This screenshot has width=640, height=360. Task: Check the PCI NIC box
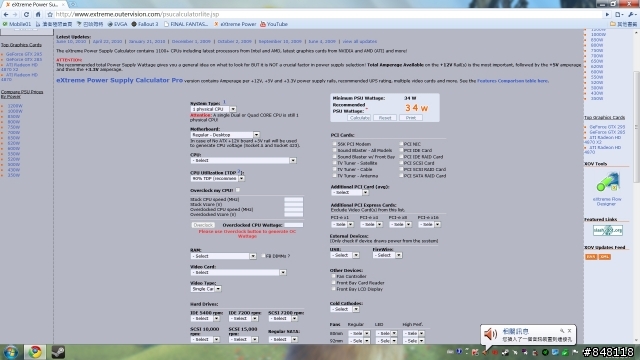401,144
